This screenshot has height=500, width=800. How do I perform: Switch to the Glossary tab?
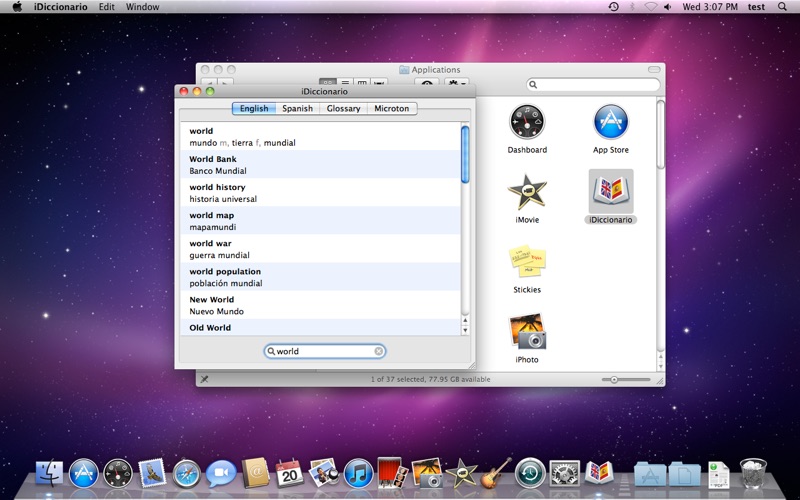click(343, 108)
